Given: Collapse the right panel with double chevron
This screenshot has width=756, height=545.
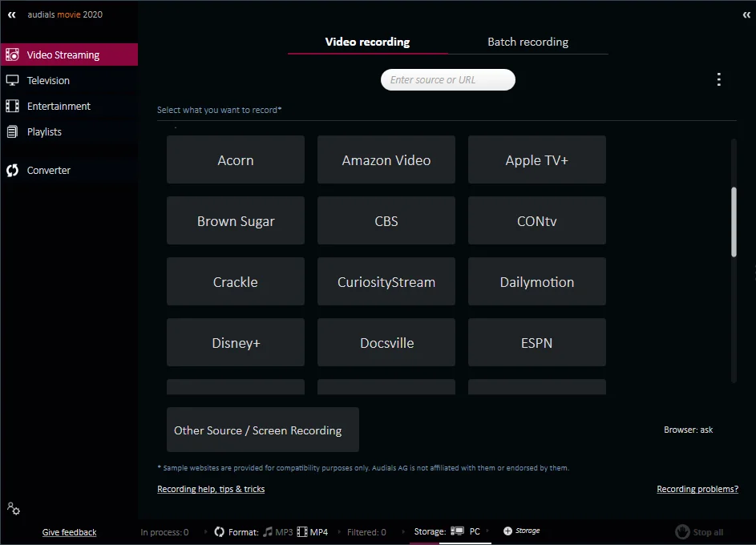Looking at the screenshot, I should click(x=746, y=15).
